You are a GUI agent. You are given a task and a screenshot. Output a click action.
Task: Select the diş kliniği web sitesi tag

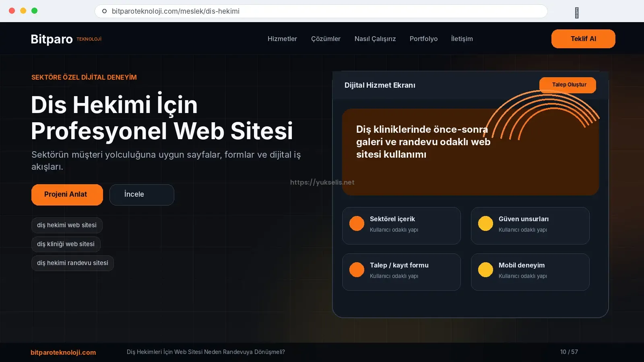point(66,244)
